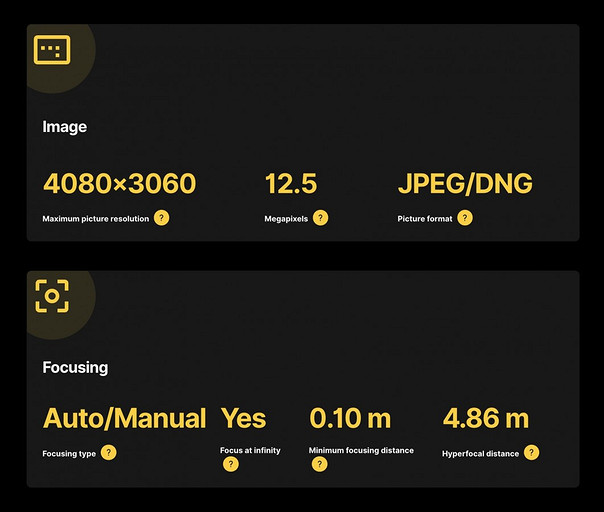Viewport: 604px width, 512px height.
Task: Open help below Minimum focusing distance
Action: (x=319, y=464)
